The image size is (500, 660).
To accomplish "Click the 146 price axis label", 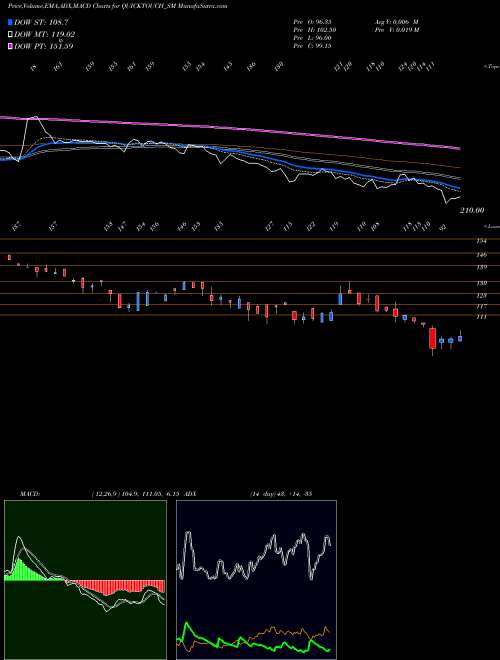I will pos(481,255).
